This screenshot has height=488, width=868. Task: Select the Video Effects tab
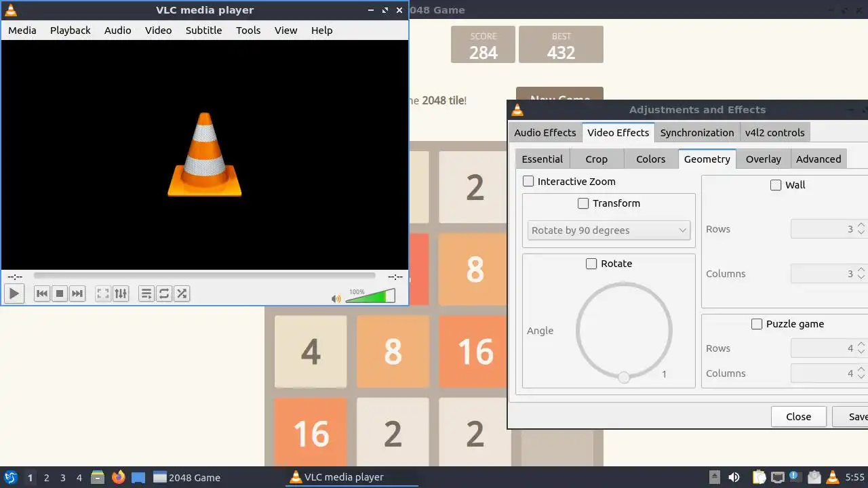pos(618,132)
